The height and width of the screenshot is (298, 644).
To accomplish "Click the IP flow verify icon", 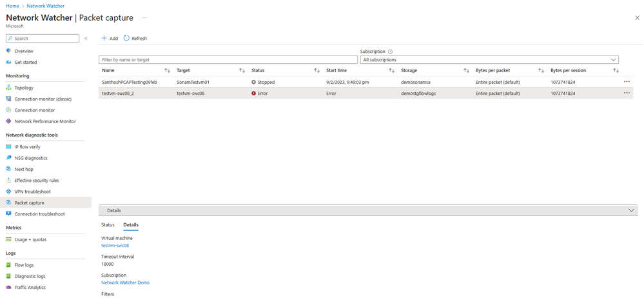I will [x=8, y=146].
